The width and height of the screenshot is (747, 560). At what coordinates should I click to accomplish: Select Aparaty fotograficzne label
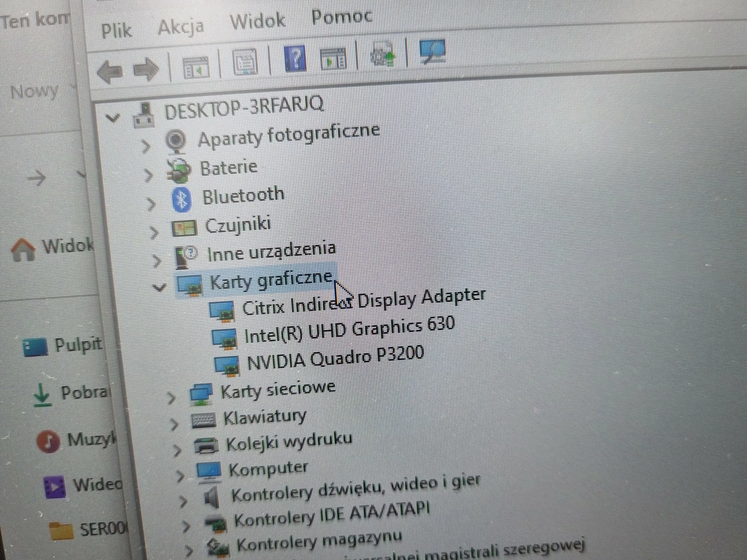pyautogui.click(x=289, y=135)
